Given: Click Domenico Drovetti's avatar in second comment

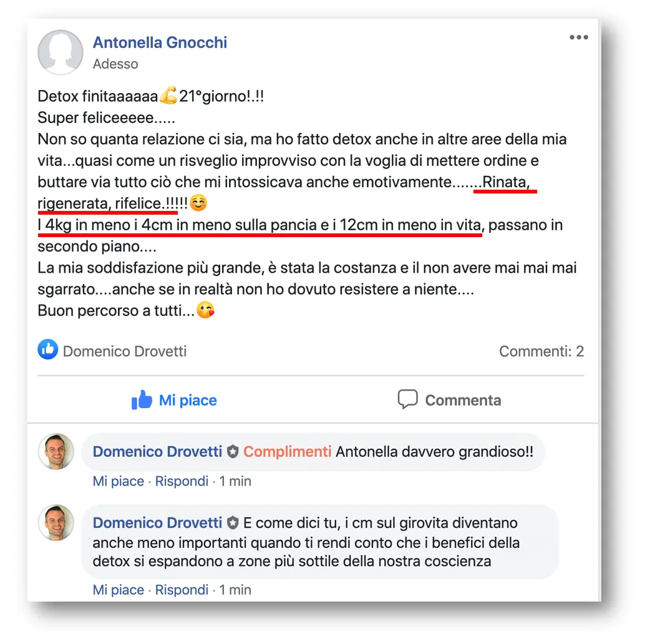Looking at the screenshot, I should click(x=56, y=522).
